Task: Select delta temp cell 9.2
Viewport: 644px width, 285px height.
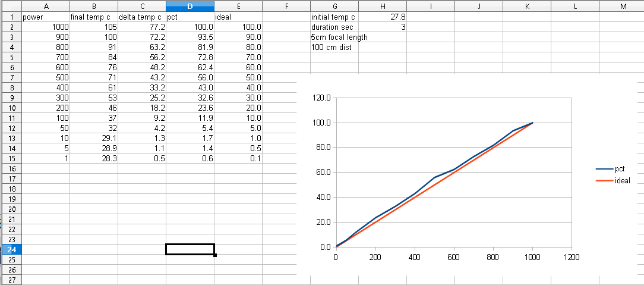Action: click(142, 118)
